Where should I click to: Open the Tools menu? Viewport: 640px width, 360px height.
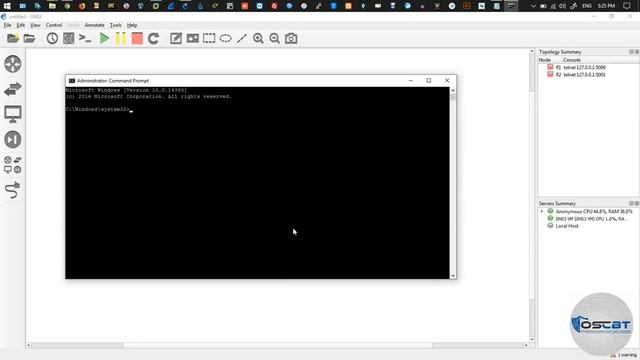click(116, 25)
